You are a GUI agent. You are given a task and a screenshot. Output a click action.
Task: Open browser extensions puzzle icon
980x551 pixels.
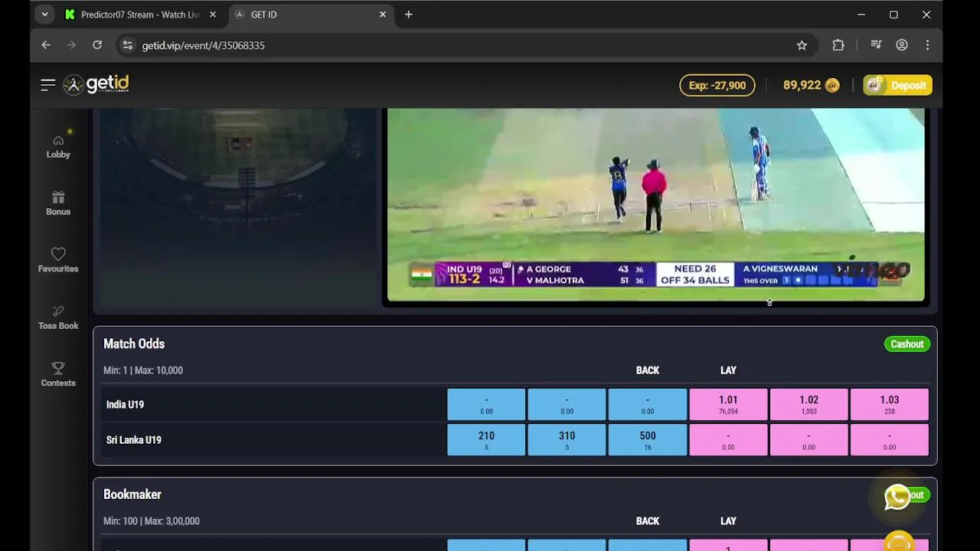click(838, 45)
